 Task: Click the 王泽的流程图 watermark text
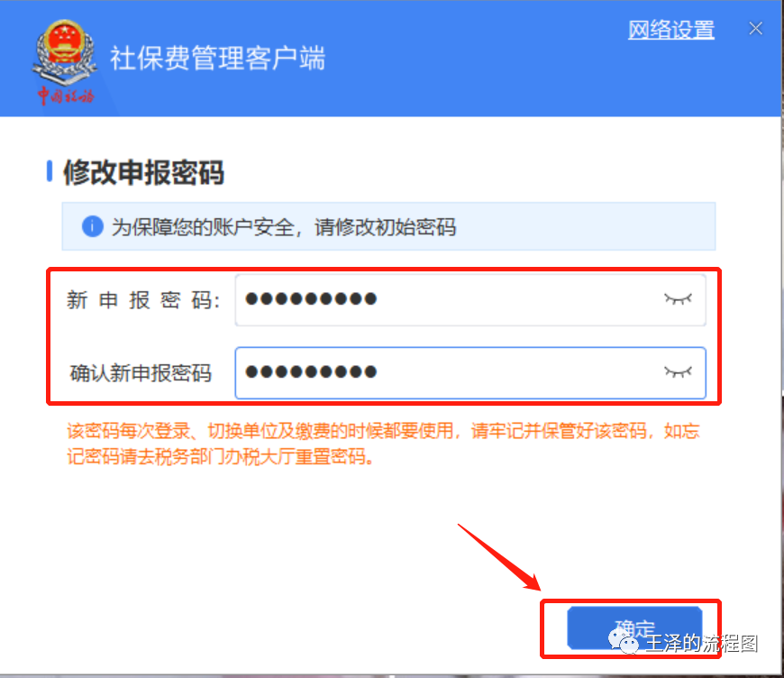tap(701, 644)
